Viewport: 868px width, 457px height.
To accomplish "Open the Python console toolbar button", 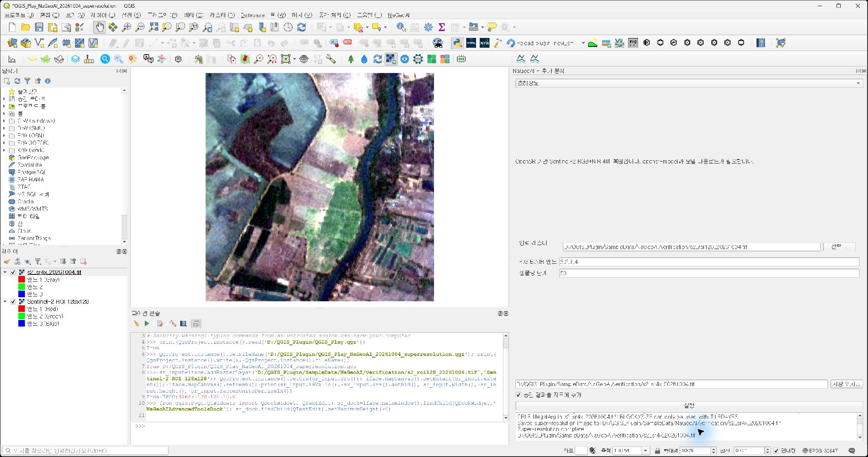I will [457, 43].
